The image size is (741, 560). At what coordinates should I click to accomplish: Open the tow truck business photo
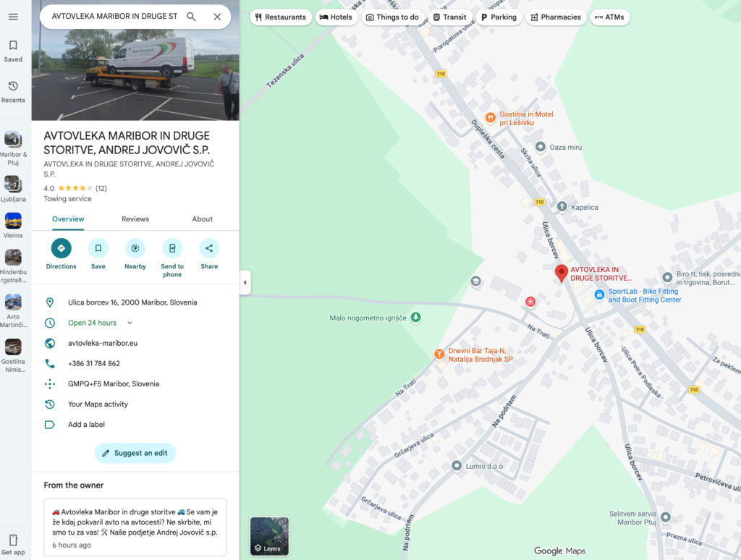(x=135, y=73)
